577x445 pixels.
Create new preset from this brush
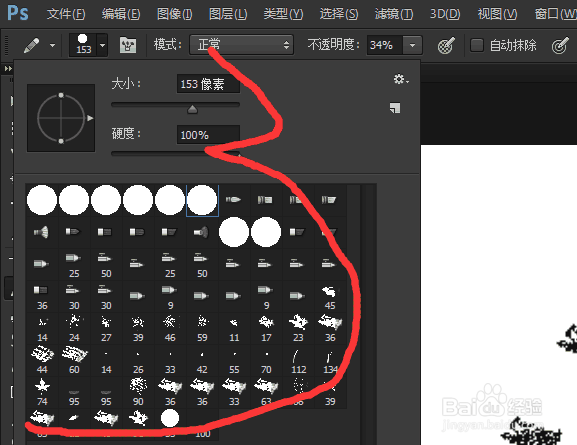[395, 108]
